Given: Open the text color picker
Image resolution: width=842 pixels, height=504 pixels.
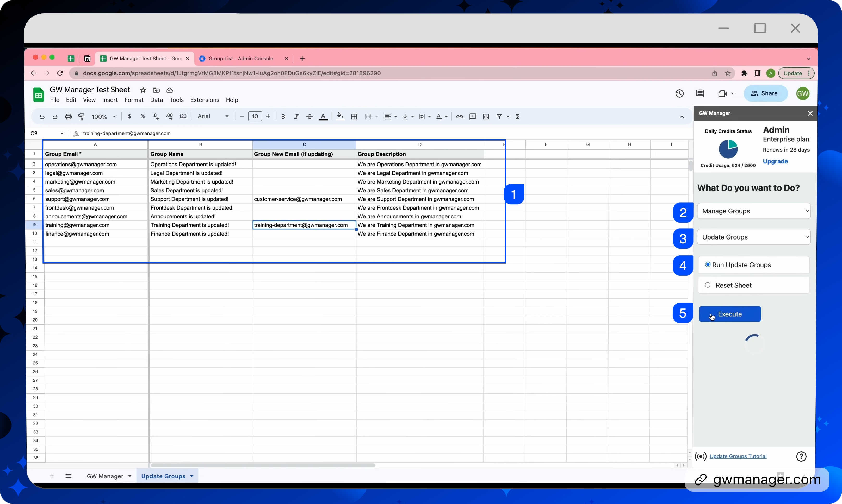Looking at the screenshot, I should pyautogui.click(x=323, y=116).
